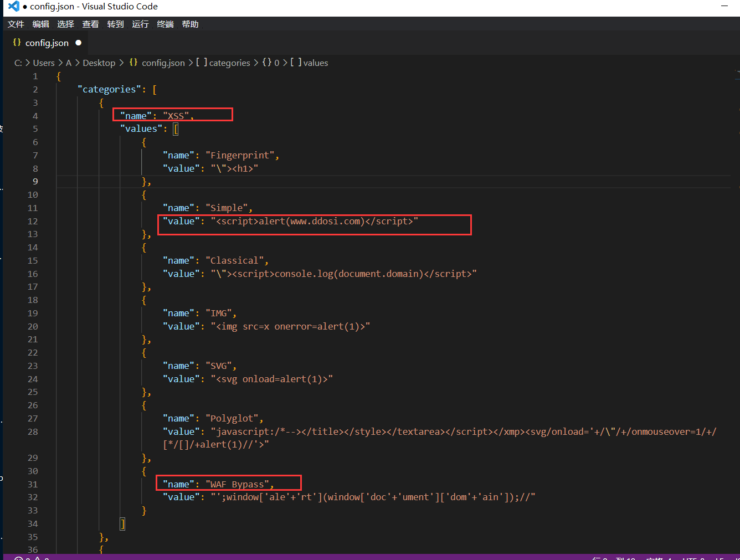Click the wrapped [*/[]/+alert(1)//'> text
The image size is (740, 560).
pos(216,444)
